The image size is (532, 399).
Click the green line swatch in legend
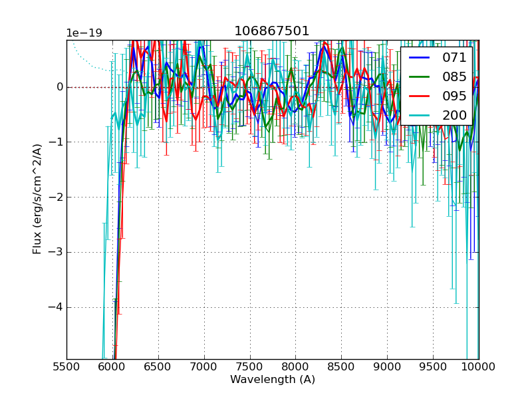coord(420,76)
